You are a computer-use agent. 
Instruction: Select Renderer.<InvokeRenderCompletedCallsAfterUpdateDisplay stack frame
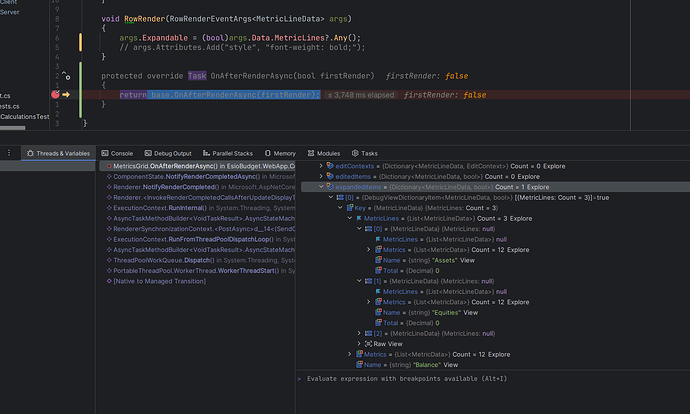(x=197, y=198)
